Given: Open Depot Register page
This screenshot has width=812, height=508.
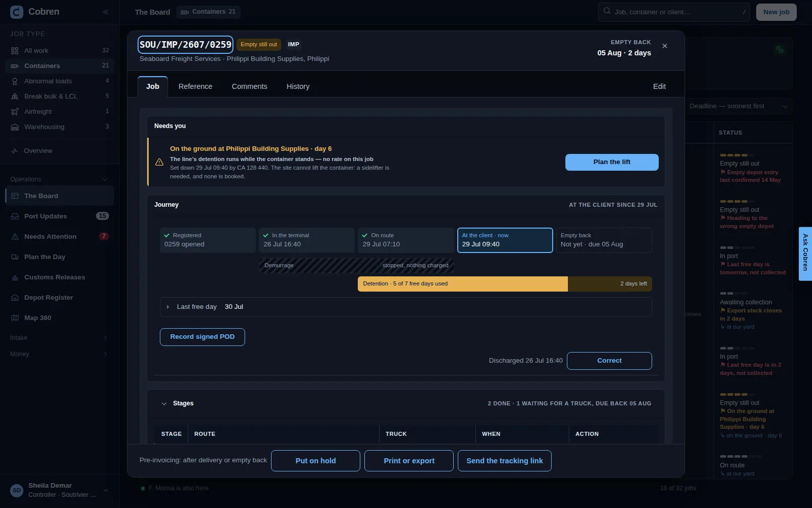Looking at the screenshot, I should (x=60, y=297).
